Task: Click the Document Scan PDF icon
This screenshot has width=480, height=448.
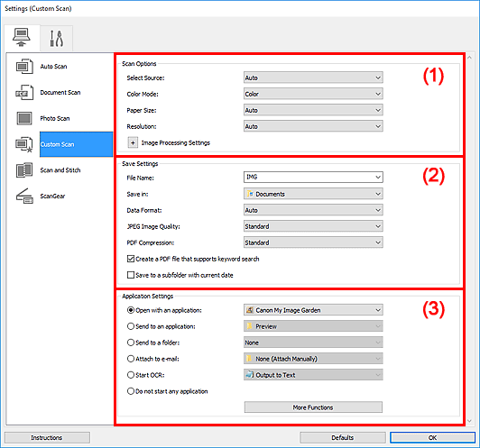Action: click(24, 92)
